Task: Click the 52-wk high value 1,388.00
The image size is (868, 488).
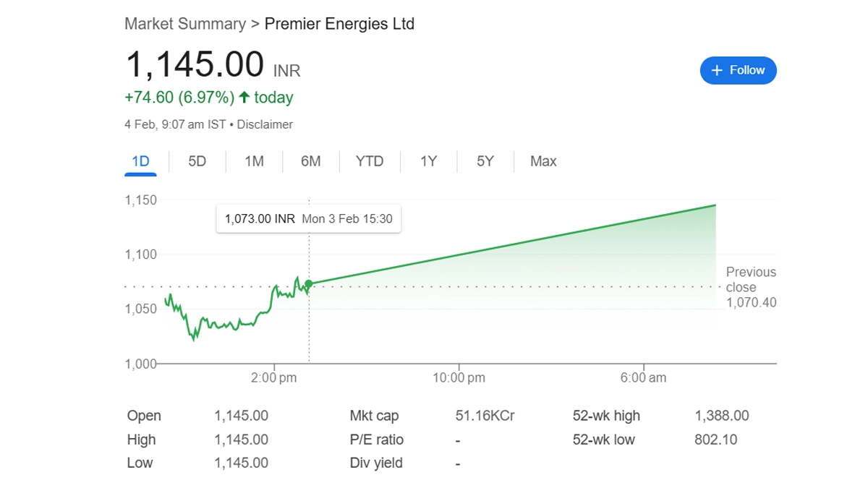Action: pos(721,416)
